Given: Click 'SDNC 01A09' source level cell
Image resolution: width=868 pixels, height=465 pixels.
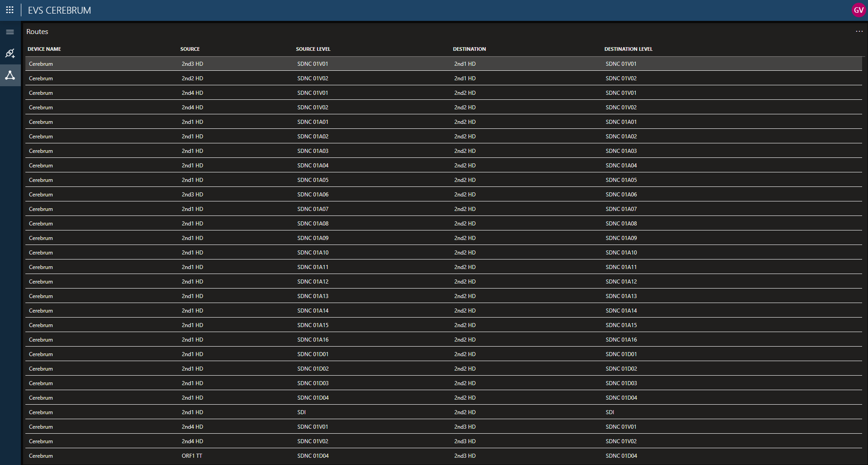Looking at the screenshot, I should coord(313,238).
